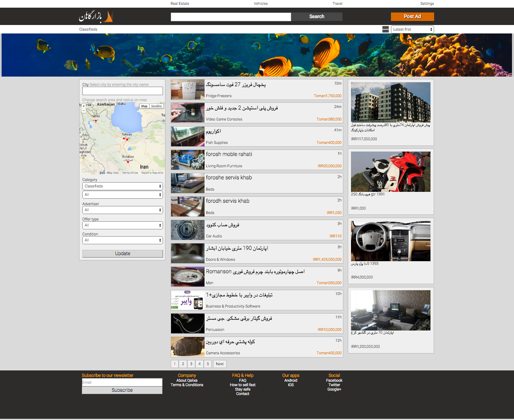This screenshot has width=514, height=420.
Task: Open the aquarium listing thumbnail image
Action: point(188,136)
